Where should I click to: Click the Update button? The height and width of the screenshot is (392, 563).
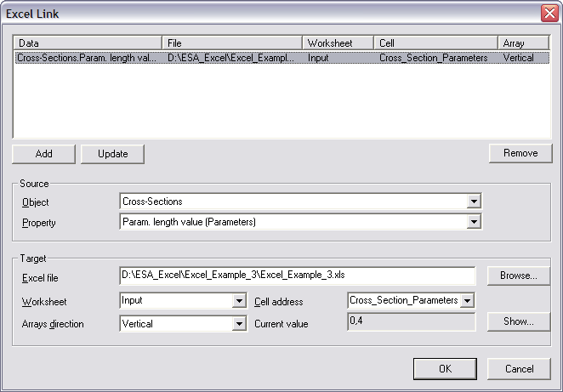point(113,154)
